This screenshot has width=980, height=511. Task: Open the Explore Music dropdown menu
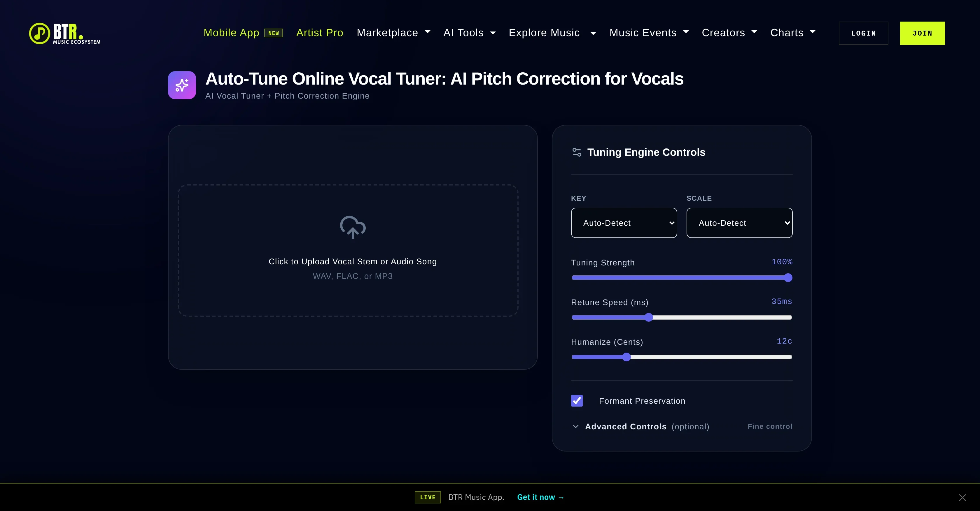(x=552, y=33)
